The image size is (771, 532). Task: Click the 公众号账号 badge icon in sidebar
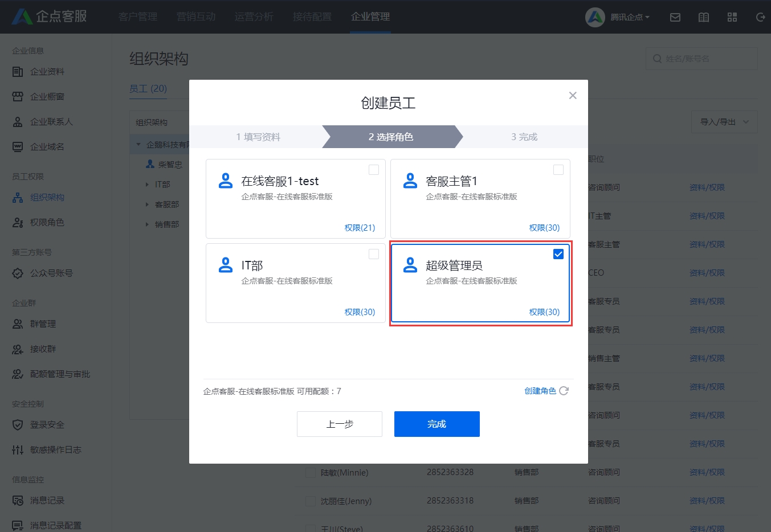pos(18,273)
